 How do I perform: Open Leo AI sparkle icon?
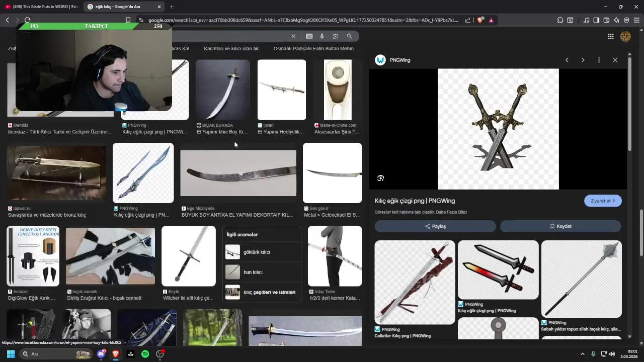pyautogui.click(x=616, y=20)
